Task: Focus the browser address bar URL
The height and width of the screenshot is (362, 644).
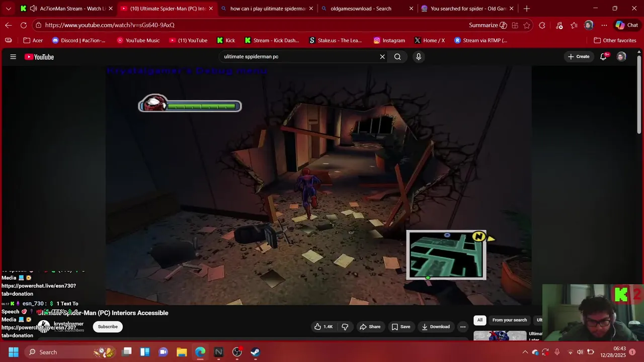Action: click(x=110, y=25)
